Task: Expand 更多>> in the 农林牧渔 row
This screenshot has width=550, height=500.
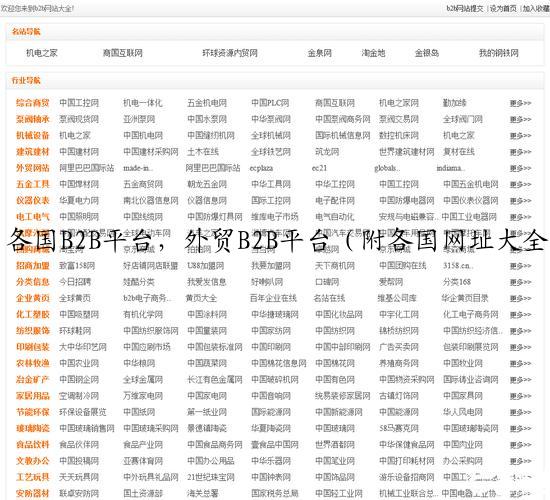Action: [x=521, y=364]
